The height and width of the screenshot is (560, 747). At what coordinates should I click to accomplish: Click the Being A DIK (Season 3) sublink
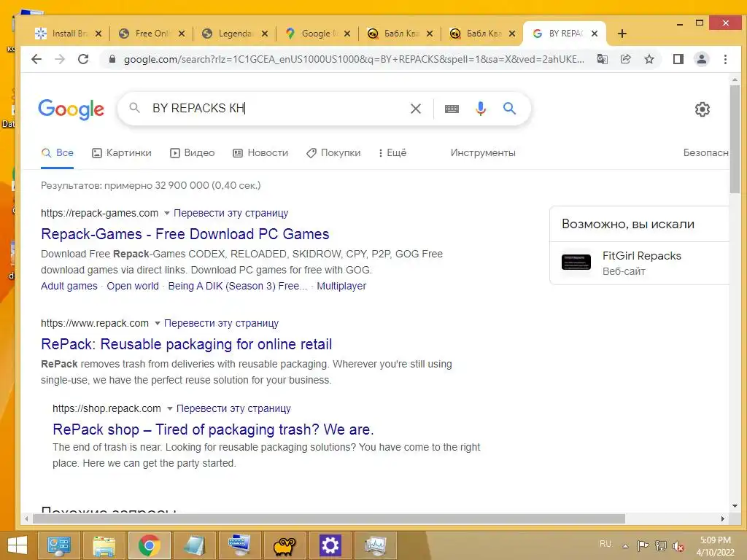point(238,286)
